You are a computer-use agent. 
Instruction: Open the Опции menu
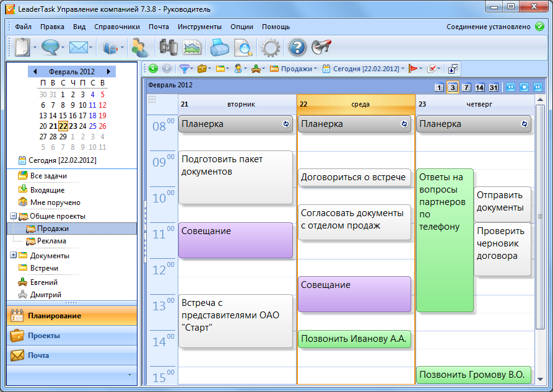[x=242, y=27]
